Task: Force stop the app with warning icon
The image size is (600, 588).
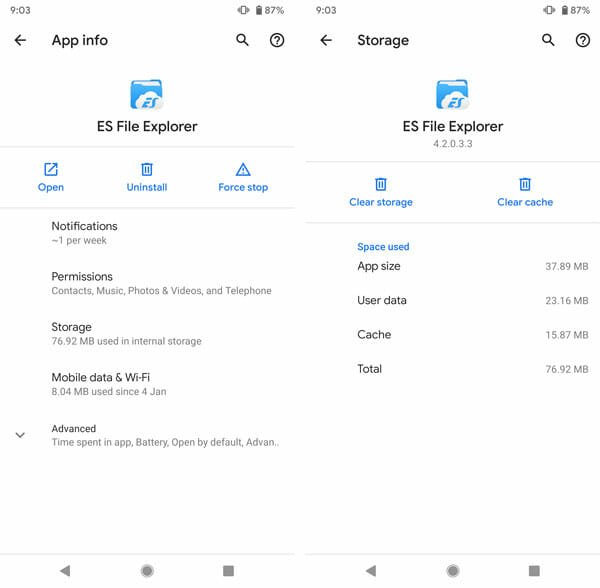Action: (x=243, y=177)
